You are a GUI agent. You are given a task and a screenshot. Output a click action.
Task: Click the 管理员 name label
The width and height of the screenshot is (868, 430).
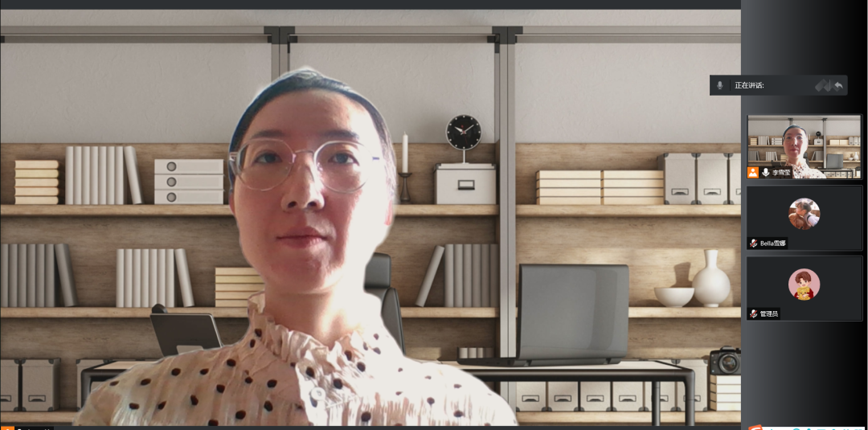click(769, 313)
